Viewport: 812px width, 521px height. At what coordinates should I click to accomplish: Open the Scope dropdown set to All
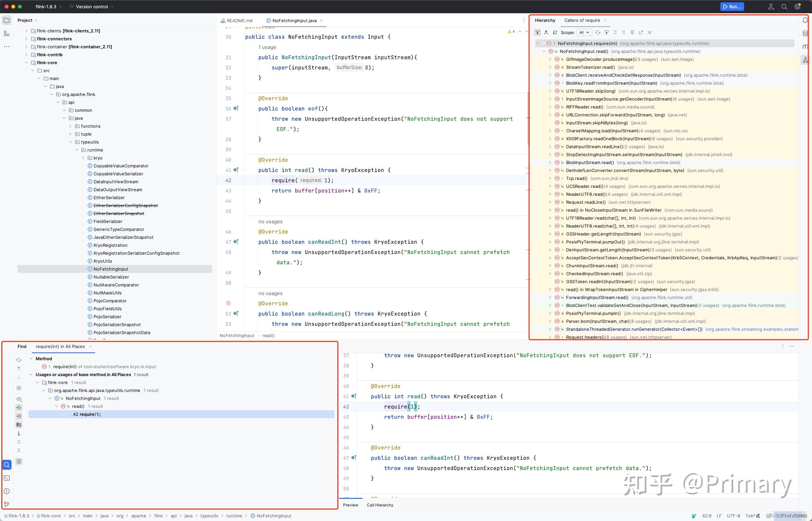coord(584,32)
